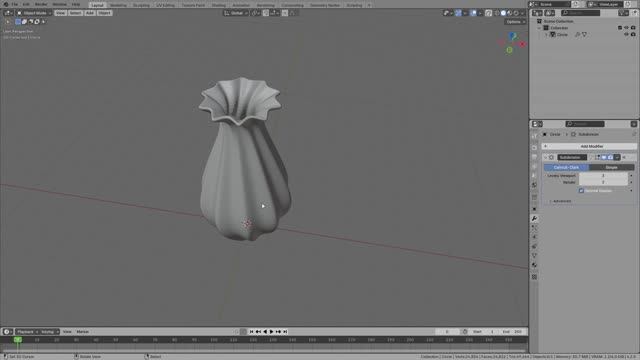Open the Object Data properties tab icon
This screenshot has width=640, height=360.
[534, 256]
